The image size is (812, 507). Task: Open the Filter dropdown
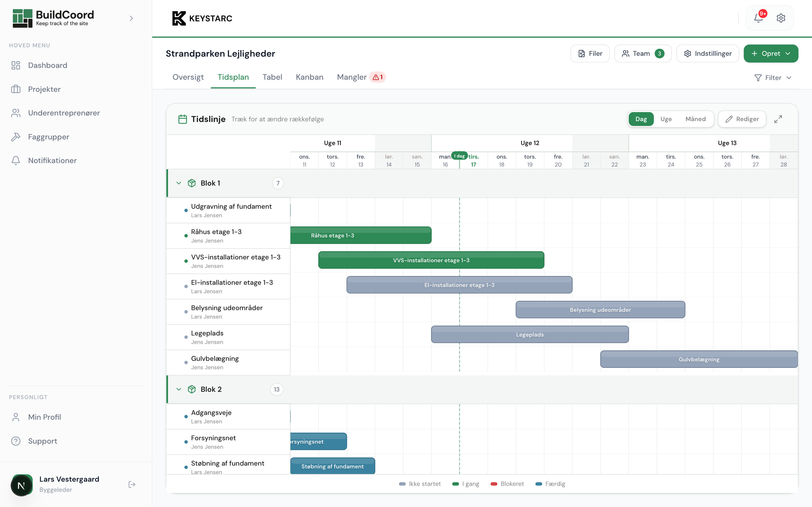[773, 78]
